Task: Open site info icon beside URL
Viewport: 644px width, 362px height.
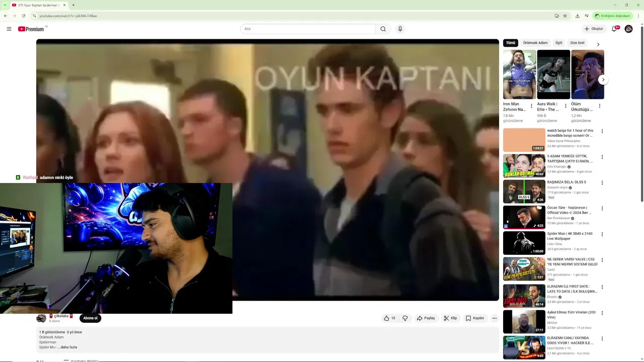Action: [x=34, y=16]
